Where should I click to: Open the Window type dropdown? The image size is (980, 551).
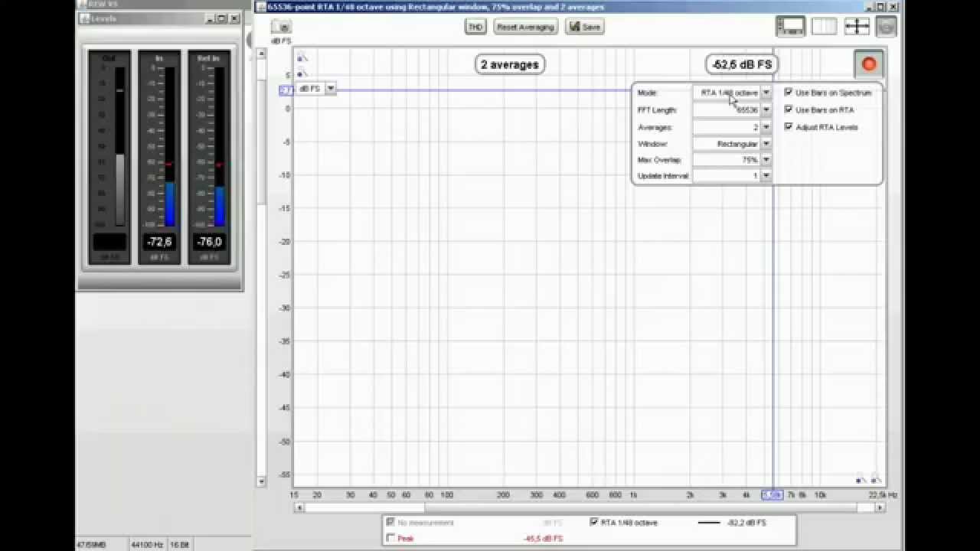click(x=766, y=144)
